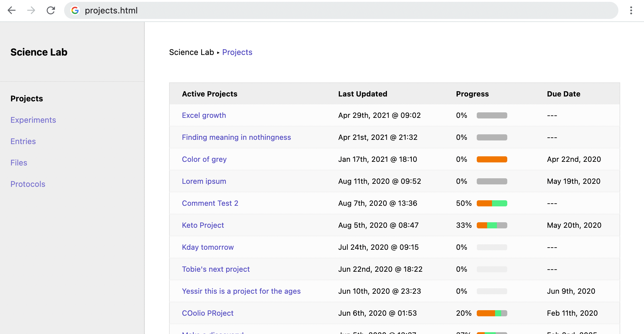This screenshot has height=334, width=644.
Task: Open the browser three-dot menu
Action: tap(631, 10)
